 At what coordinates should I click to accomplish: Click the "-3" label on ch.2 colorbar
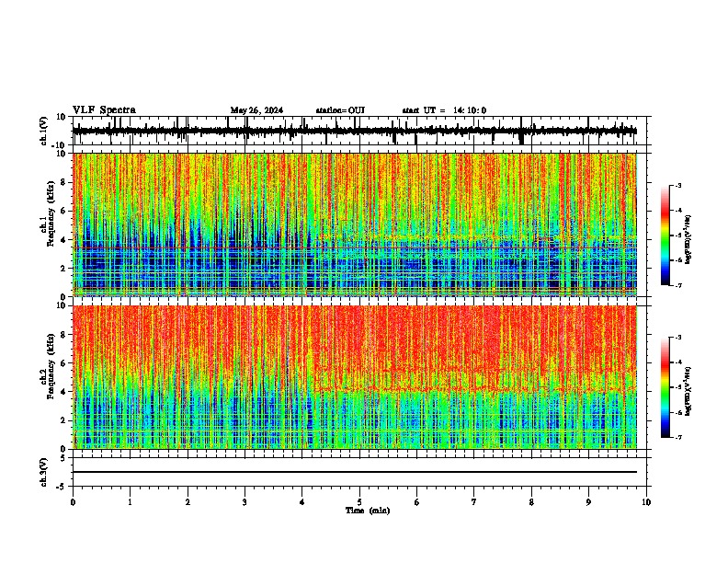click(x=677, y=338)
